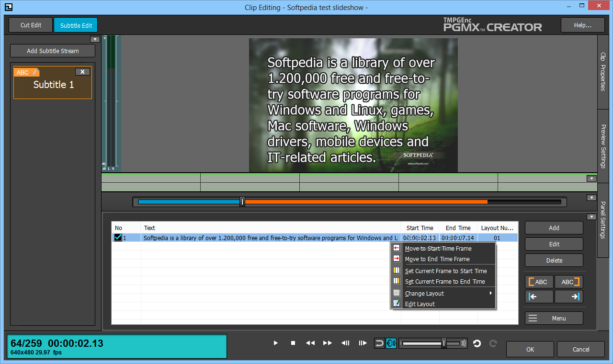
Task: Step back one frame
Action: point(345,343)
